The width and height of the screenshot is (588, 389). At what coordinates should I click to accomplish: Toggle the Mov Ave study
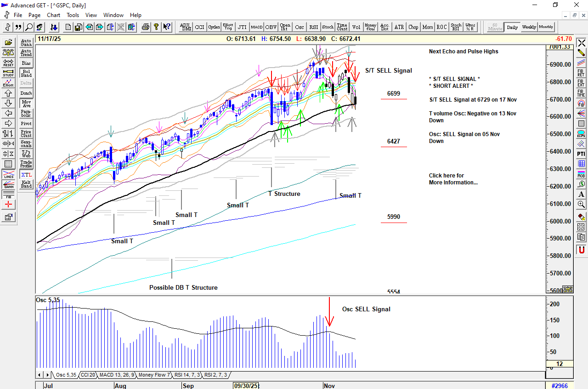(26, 103)
